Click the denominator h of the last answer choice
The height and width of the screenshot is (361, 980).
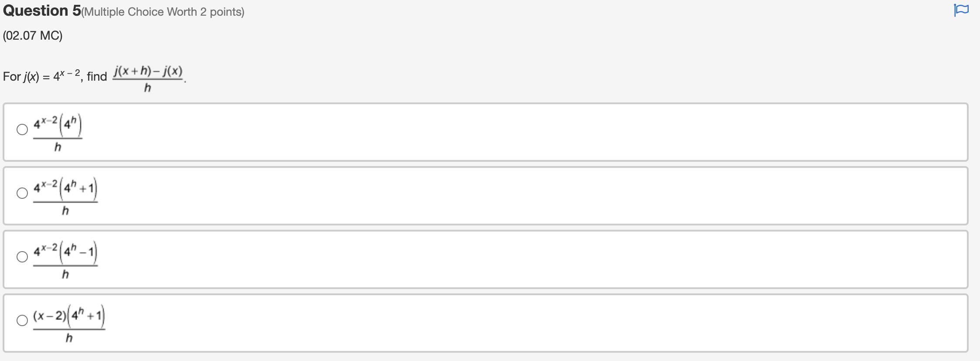69,338
